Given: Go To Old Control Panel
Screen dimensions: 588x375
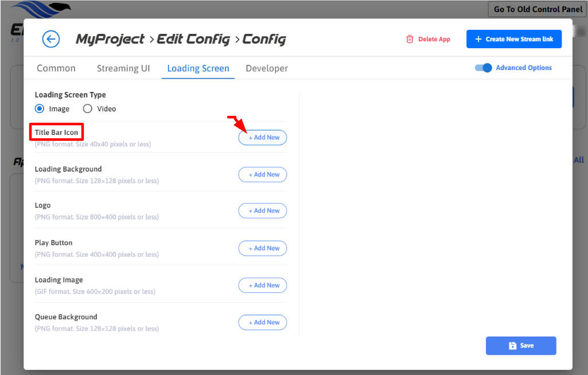Looking at the screenshot, I should point(538,9).
